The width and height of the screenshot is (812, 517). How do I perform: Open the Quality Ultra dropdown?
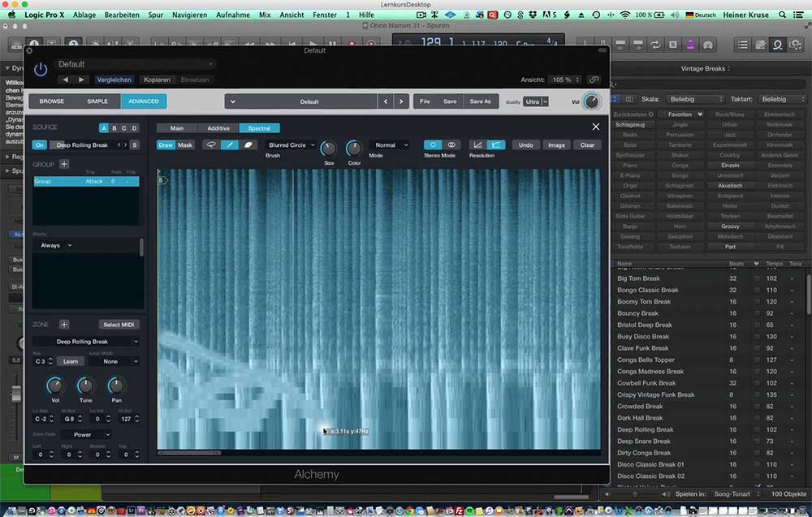pos(536,101)
